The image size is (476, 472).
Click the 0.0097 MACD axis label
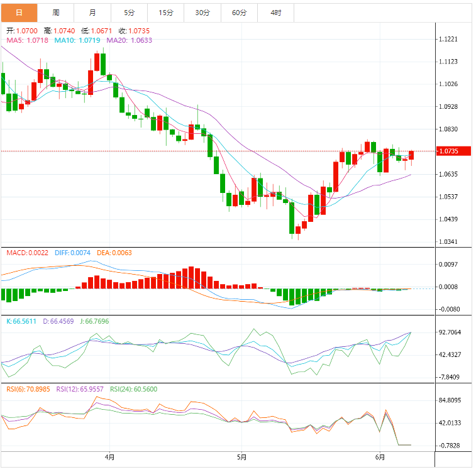click(448, 265)
